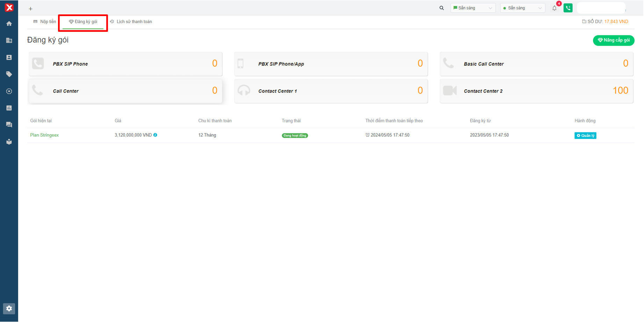This screenshot has height=322, width=644.
Task: Click the home icon in the sidebar
Action: (9, 24)
